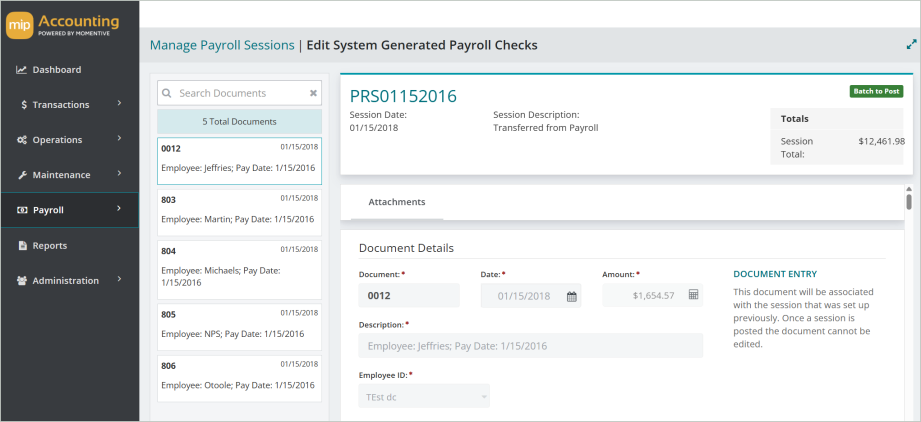Click the Administration users icon

pos(21,281)
